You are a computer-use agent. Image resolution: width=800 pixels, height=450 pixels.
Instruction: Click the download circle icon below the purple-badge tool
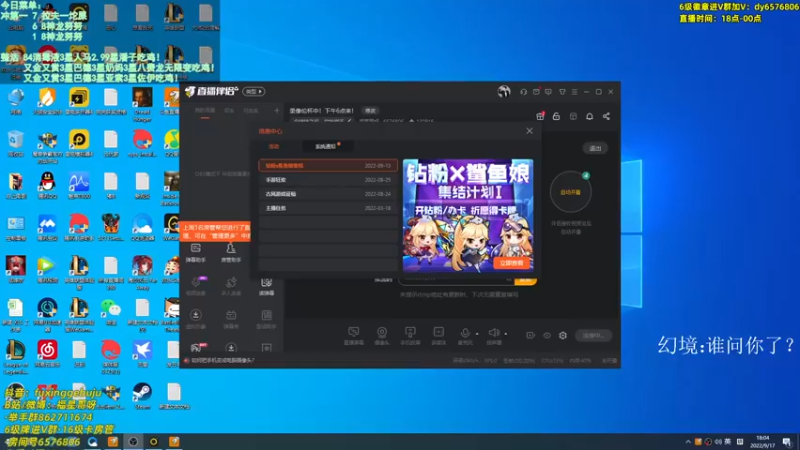196,319
